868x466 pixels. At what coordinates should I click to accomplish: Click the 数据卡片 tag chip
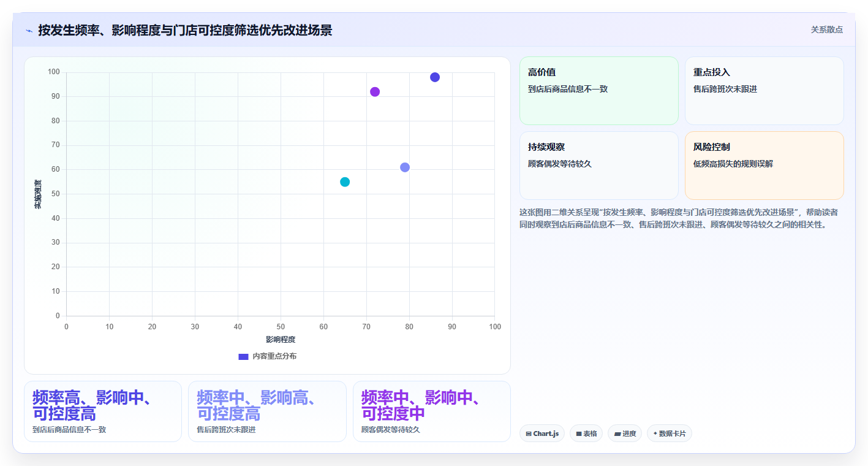point(670,434)
